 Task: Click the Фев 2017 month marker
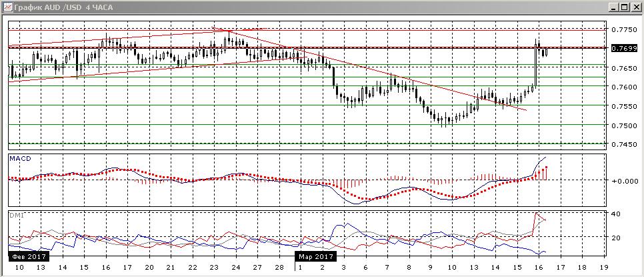29,256
